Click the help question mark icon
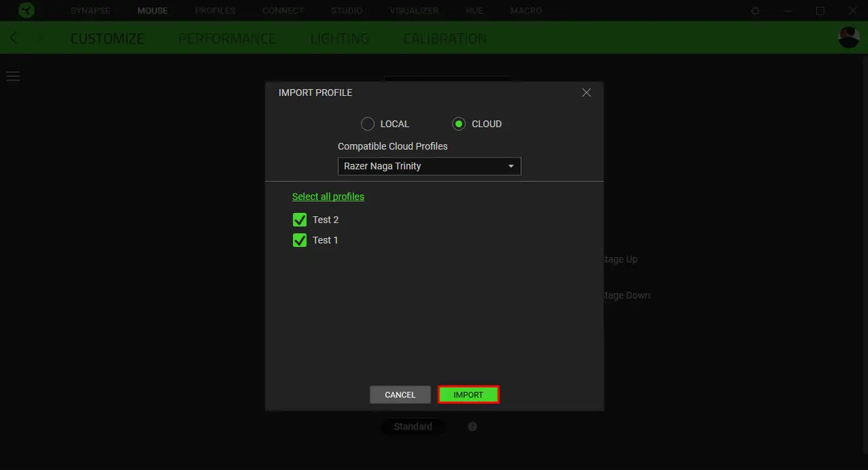 472,426
